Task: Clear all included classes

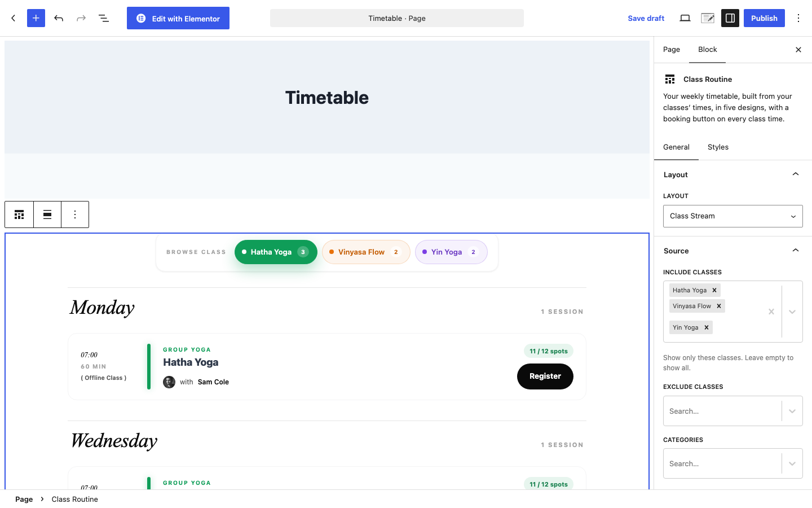Action: click(771, 312)
